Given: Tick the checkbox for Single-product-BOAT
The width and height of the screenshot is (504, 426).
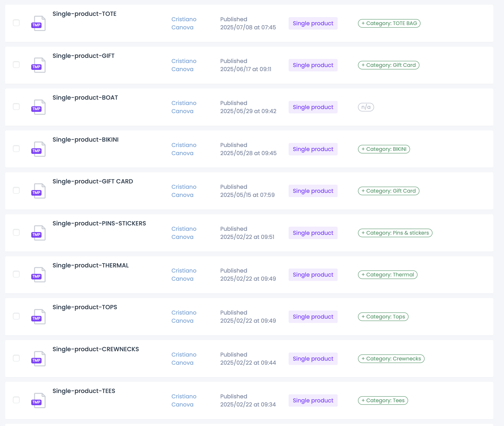Looking at the screenshot, I should [16, 106].
